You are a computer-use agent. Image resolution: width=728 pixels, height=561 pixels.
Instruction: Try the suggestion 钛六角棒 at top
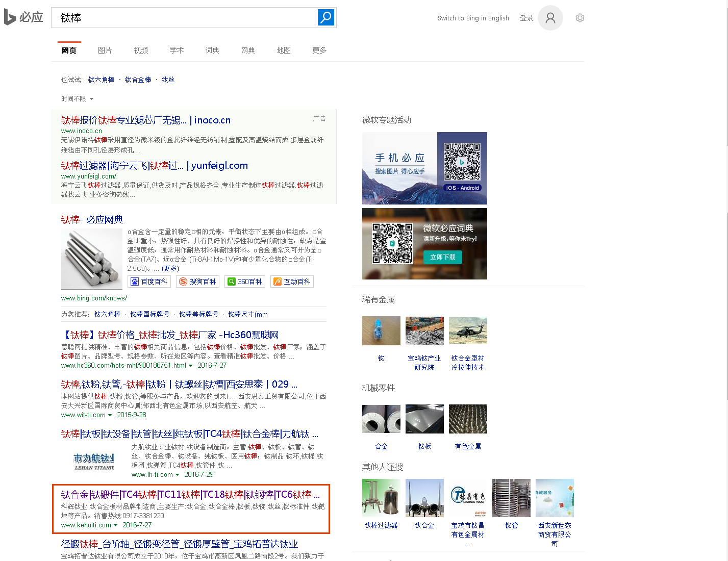101,80
